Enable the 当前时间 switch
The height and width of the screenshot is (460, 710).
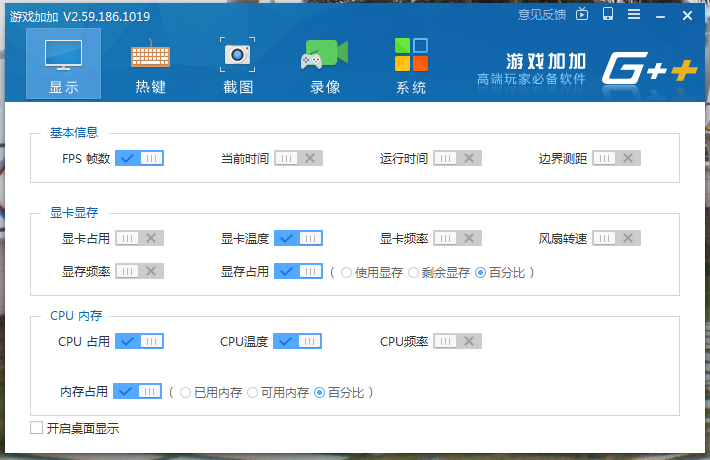click(298, 158)
